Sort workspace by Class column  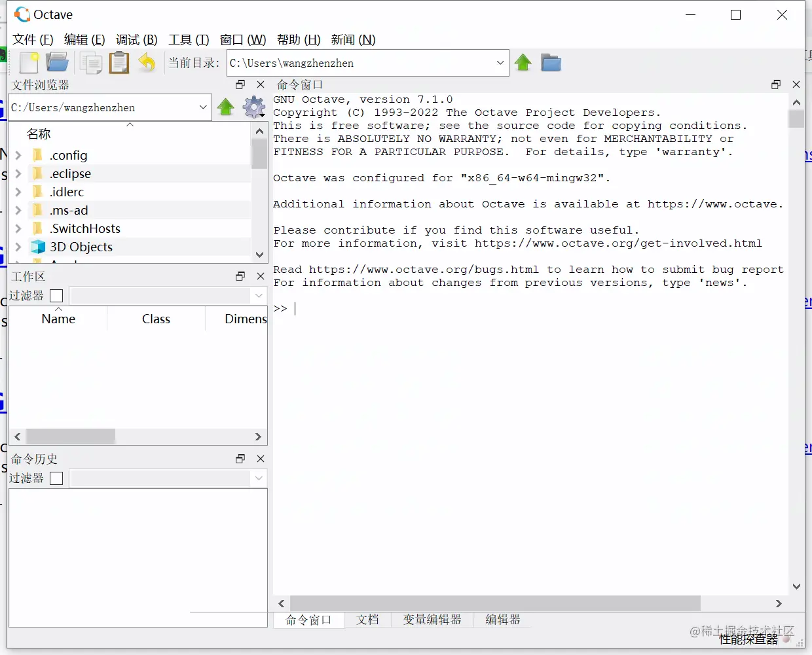pyautogui.click(x=156, y=319)
